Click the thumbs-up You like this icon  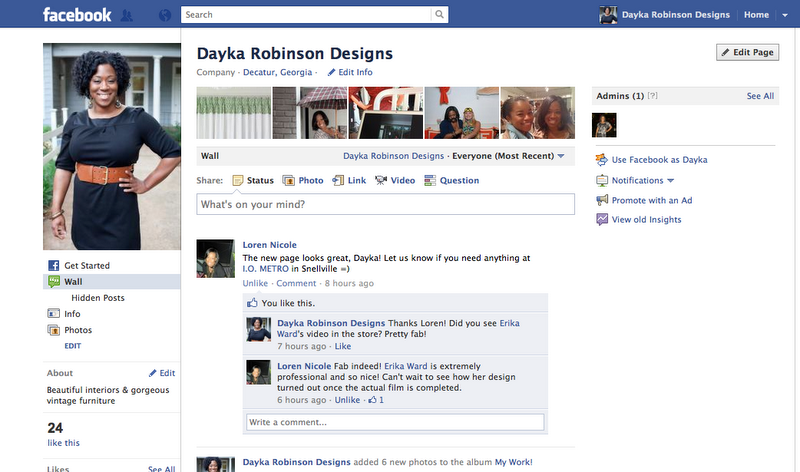pyautogui.click(x=252, y=303)
